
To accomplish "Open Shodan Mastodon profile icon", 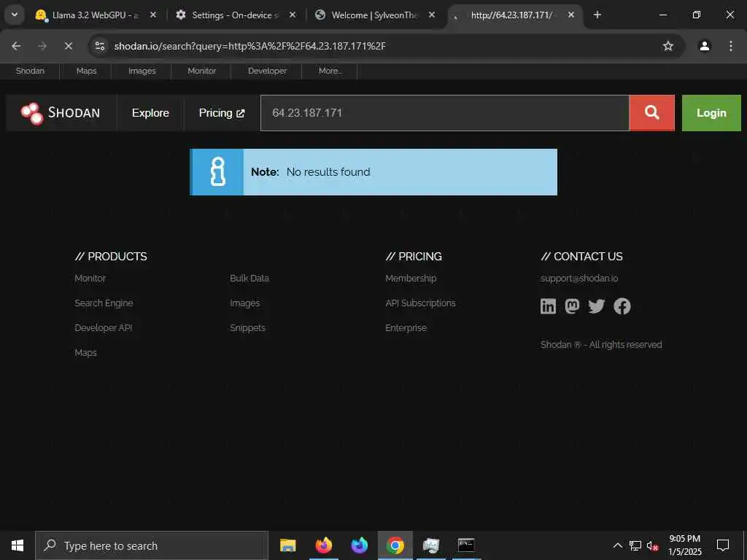I will [572, 306].
